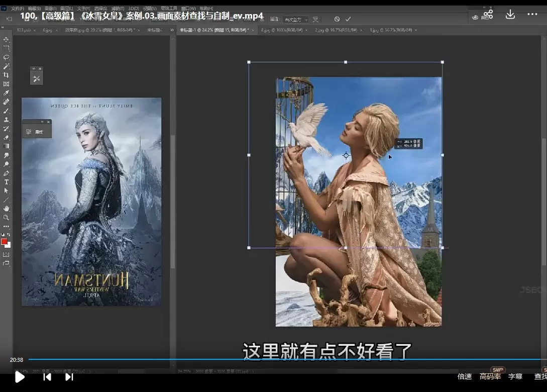The image size is (547, 392).
Task: Switch to the 8.jpg document tab
Action: point(281,30)
